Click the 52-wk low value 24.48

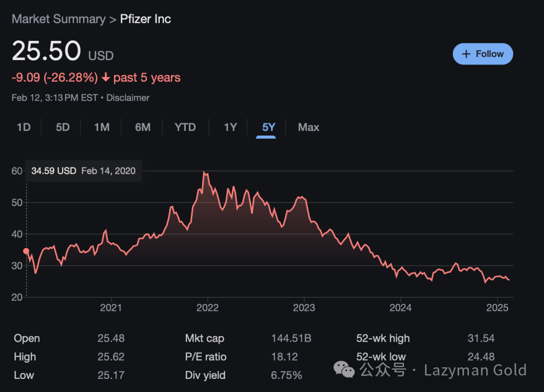tap(481, 357)
